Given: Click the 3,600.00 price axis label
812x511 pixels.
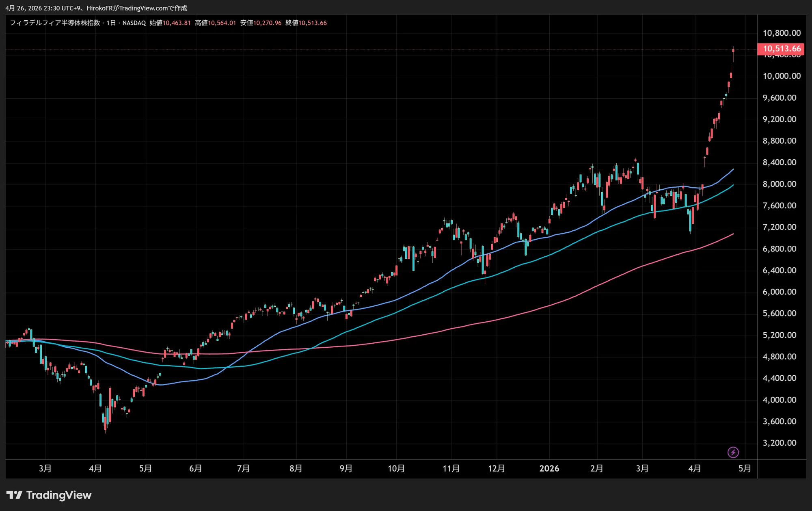Looking at the screenshot, I should point(780,421).
